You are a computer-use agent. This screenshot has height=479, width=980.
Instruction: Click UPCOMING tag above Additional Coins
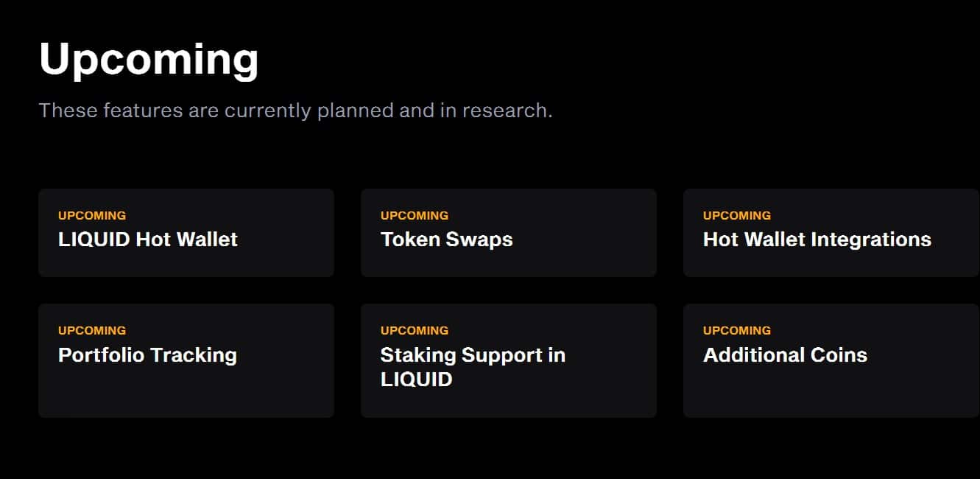737,330
